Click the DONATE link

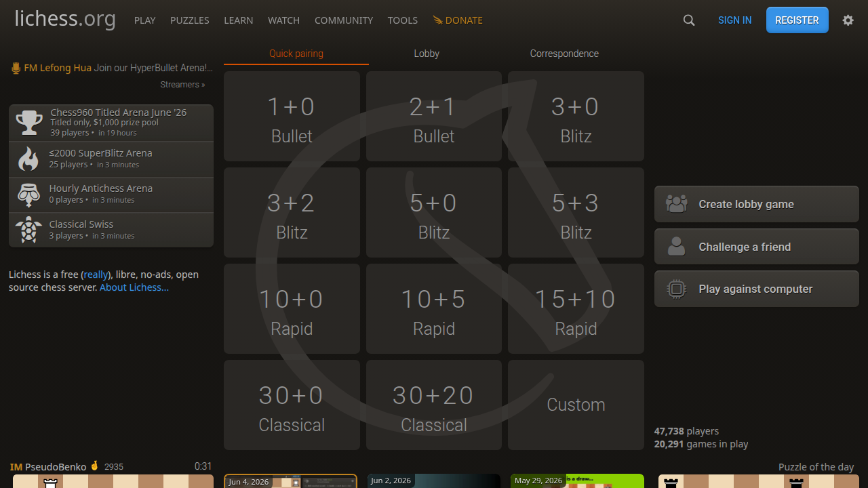pos(458,20)
